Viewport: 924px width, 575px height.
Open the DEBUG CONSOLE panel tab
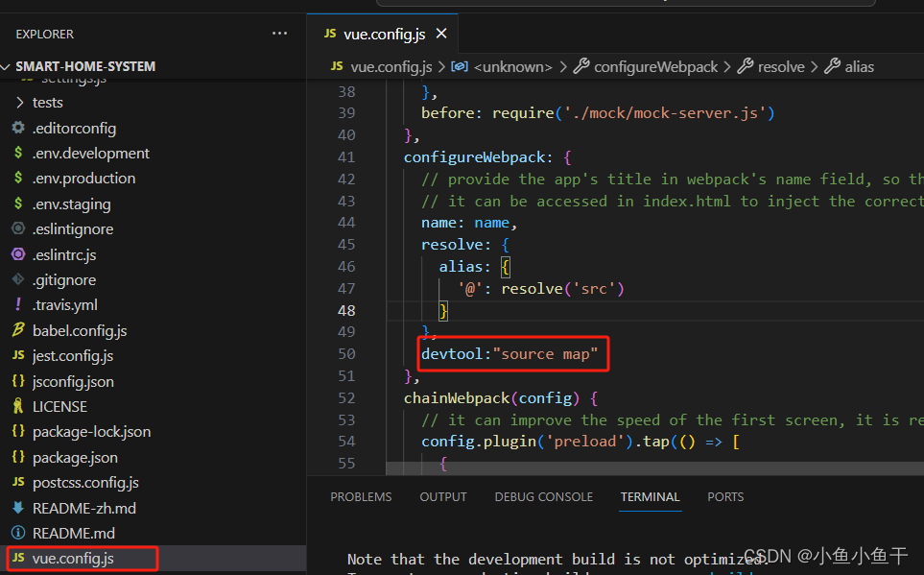click(x=543, y=496)
